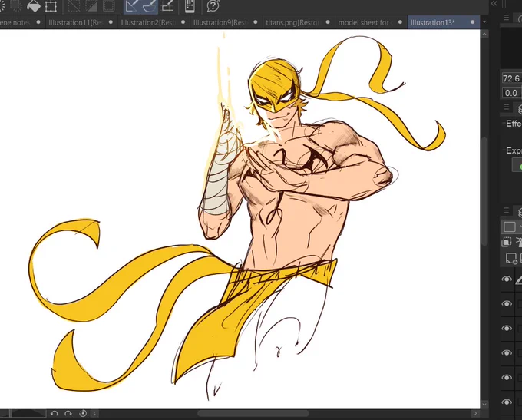Rotate canvas right icon in bottom bar

(x=68, y=413)
